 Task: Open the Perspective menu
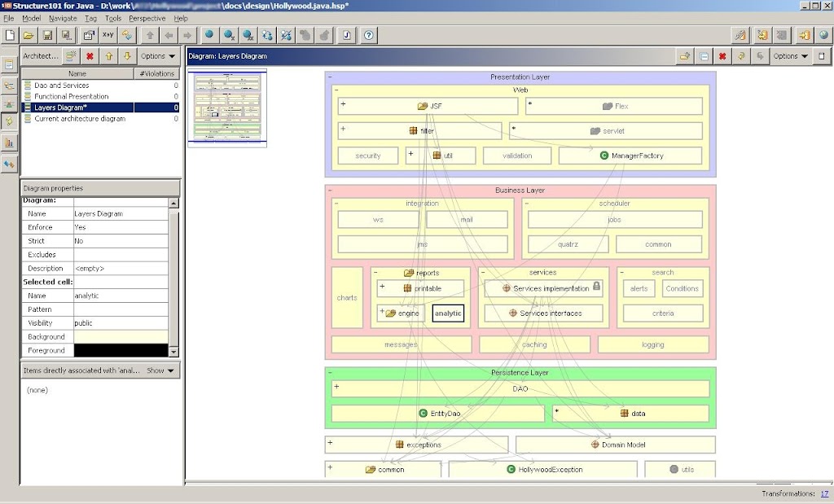(147, 18)
